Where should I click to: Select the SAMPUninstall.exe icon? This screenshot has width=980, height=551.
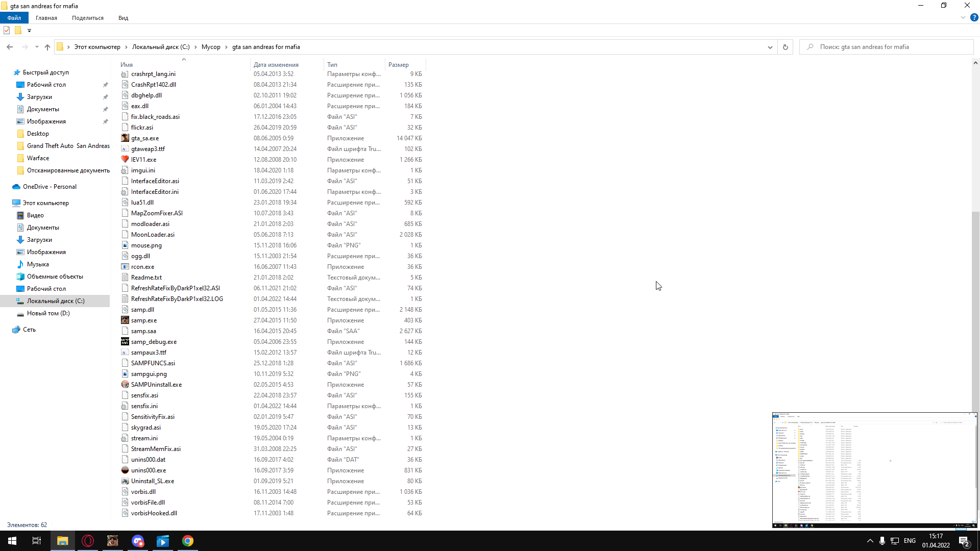(125, 385)
